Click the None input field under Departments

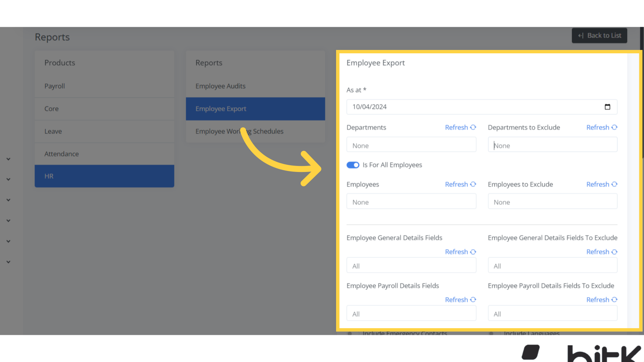pyautogui.click(x=411, y=144)
